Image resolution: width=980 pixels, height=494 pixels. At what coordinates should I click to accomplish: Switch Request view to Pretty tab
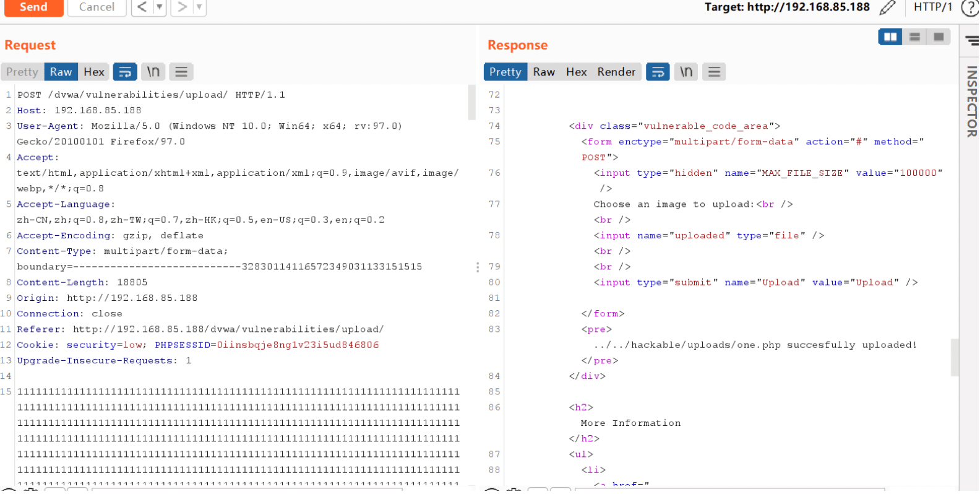pyautogui.click(x=22, y=72)
